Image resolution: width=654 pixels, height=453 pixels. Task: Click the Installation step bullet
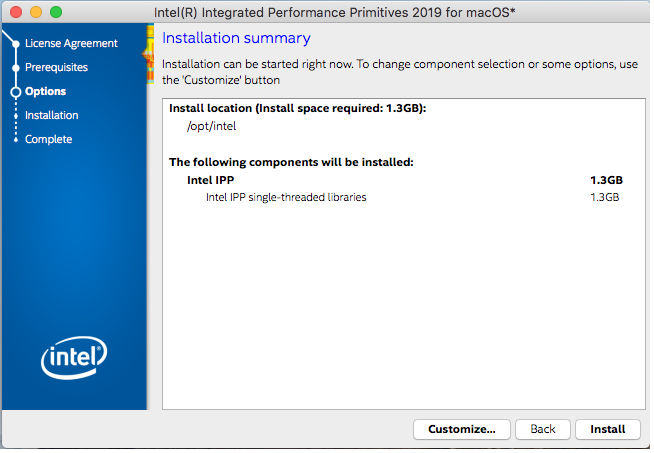click(x=16, y=116)
